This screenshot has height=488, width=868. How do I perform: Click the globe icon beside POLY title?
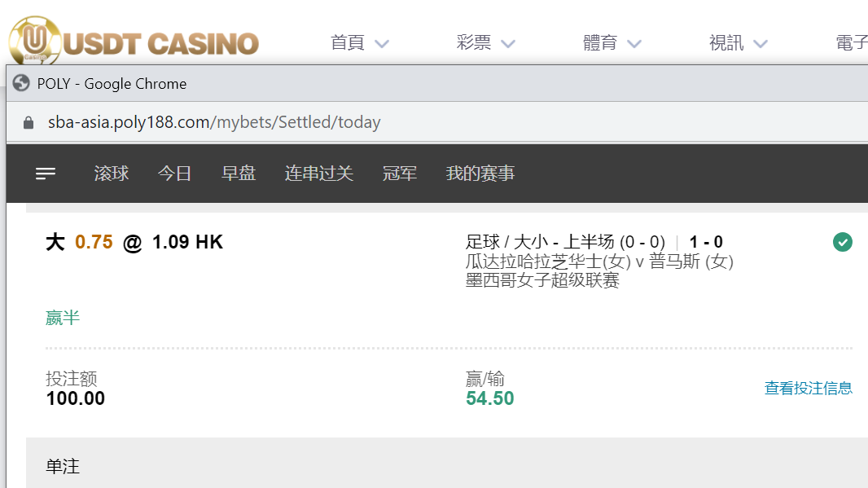pyautogui.click(x=21, y=83)
